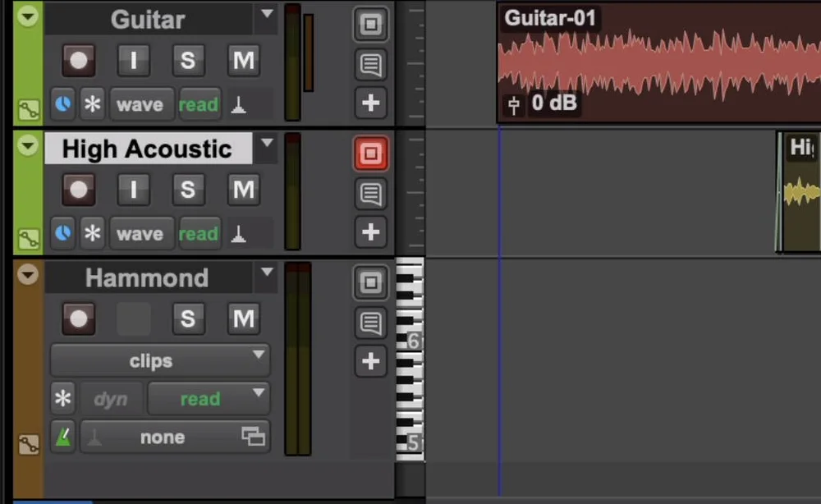Click the MIDI patch icon on Hammond track
This screenshot has height=504, width=821.
62,437
